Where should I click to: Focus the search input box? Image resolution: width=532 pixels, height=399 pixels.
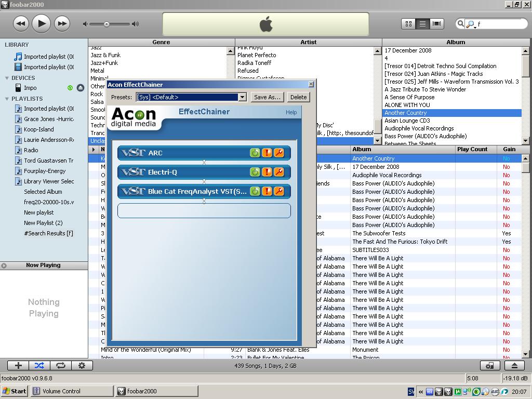[500, 24]
